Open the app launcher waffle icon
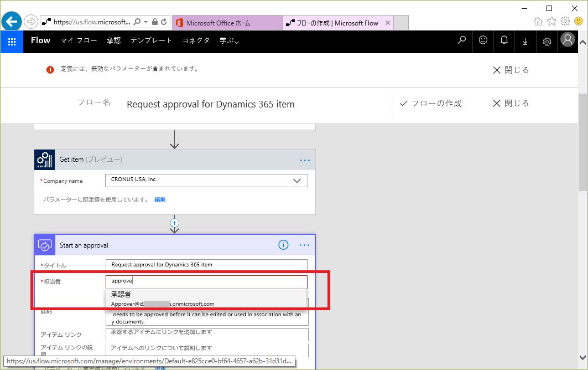This screenshot has height=370, width=588. click(x=12, y=42)
